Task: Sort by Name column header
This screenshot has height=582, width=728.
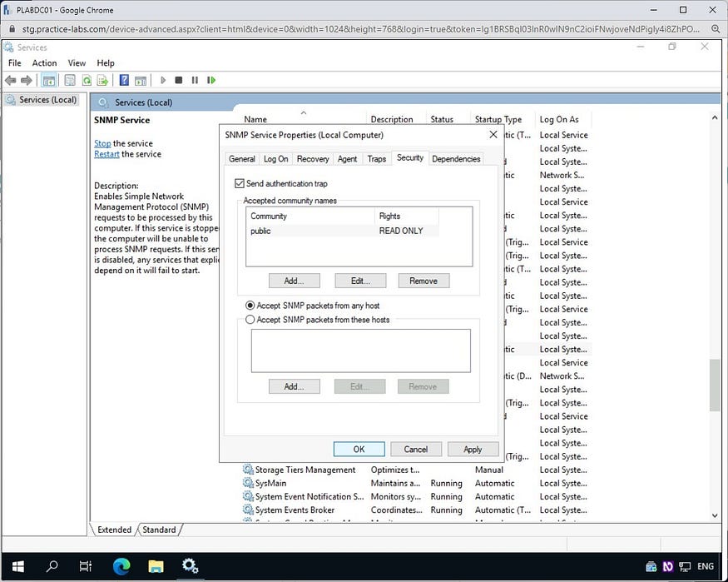Action: pos(305,119)
